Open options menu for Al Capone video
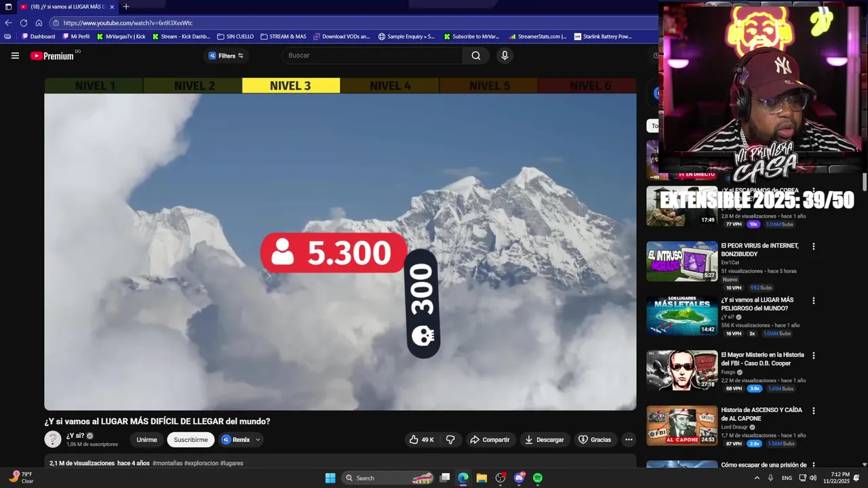This screenshot has height=488, width=868. [x=814, y=411]
